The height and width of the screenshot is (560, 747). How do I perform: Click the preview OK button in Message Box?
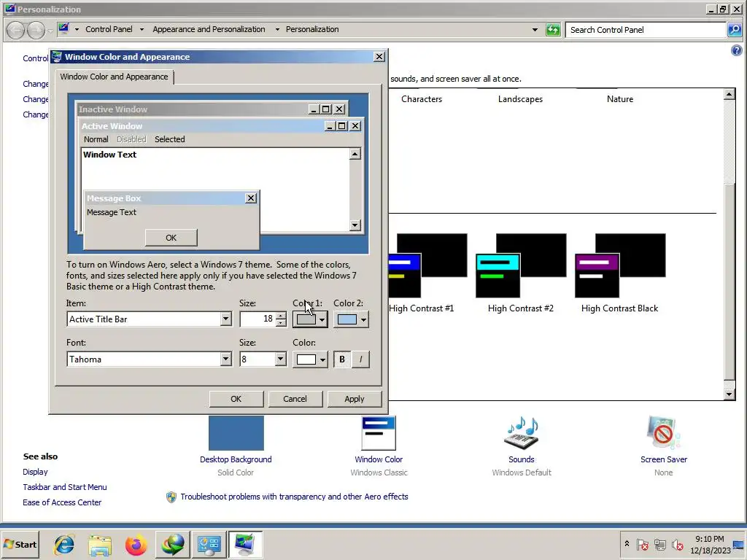coord(171,238)
